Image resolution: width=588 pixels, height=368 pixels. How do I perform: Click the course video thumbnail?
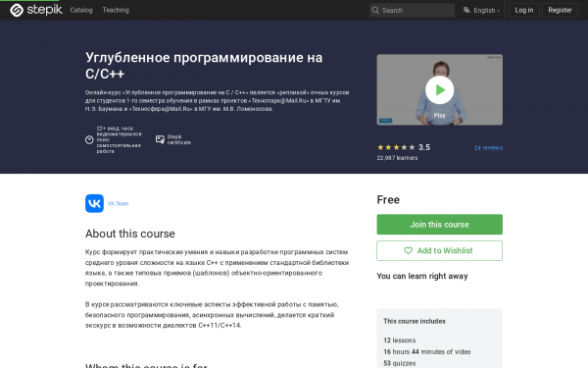tap(439, 89)
